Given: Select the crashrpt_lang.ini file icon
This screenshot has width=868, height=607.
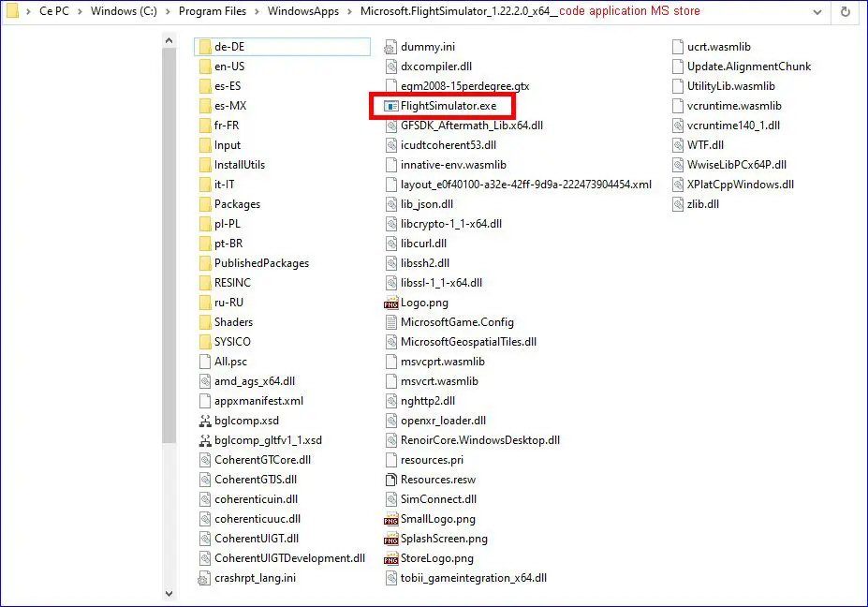Looking at the screenshot, I should pyautogui.click(x=204, y=578).
